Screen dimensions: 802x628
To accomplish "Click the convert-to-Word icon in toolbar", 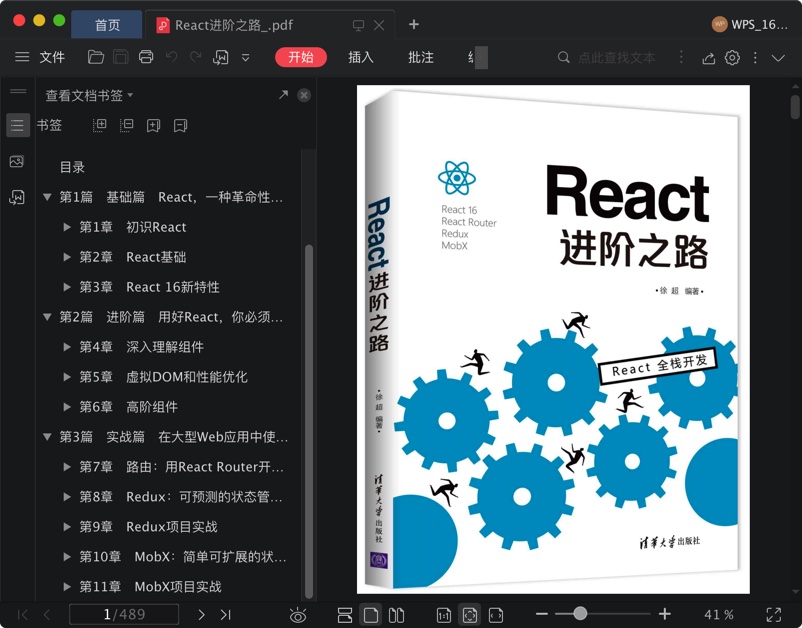I will click(220, 57).
